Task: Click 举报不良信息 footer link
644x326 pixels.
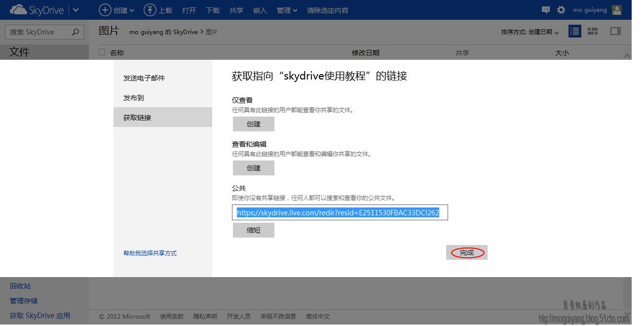Action: point(278,317)
